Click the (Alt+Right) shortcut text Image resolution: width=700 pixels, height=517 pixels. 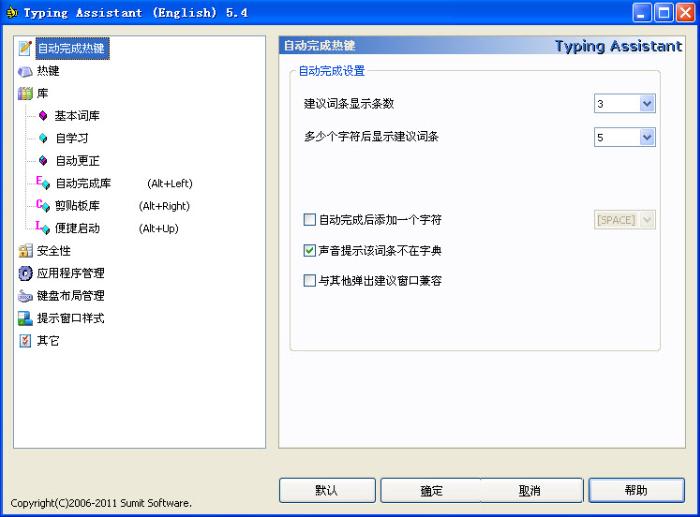point(164,206)
